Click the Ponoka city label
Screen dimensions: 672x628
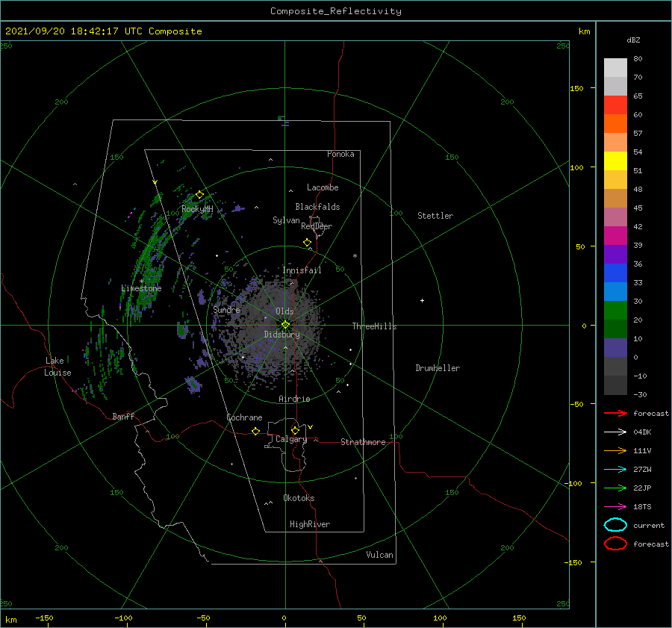tap(340, 154)
